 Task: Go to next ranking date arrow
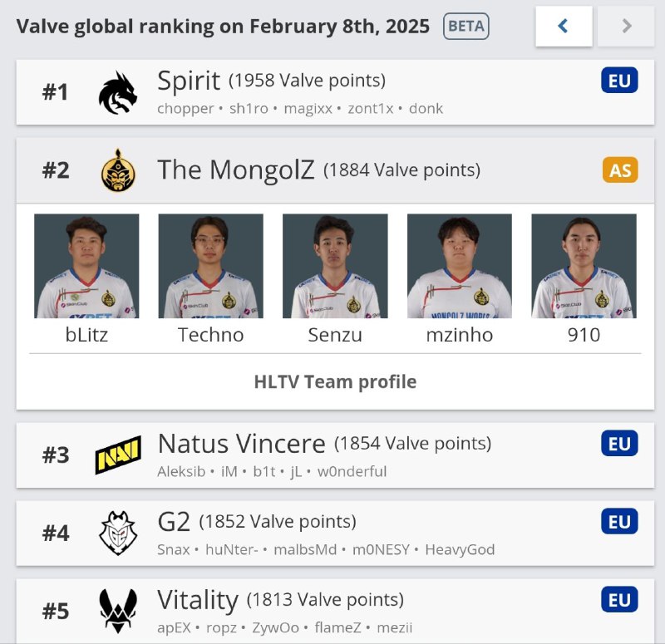[627, 26]
